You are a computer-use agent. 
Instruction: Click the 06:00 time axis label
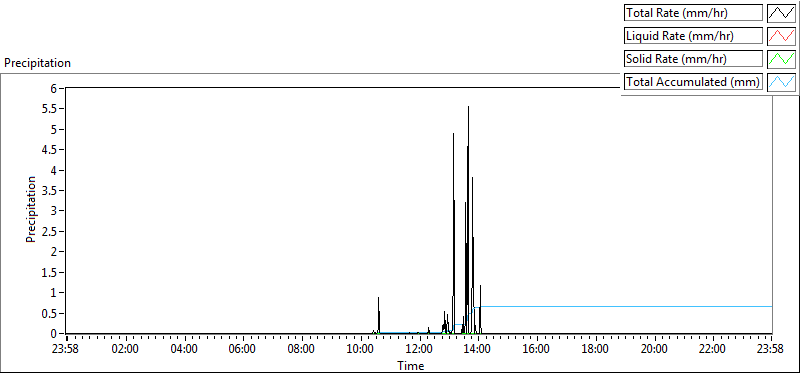(x=242, y=350)
